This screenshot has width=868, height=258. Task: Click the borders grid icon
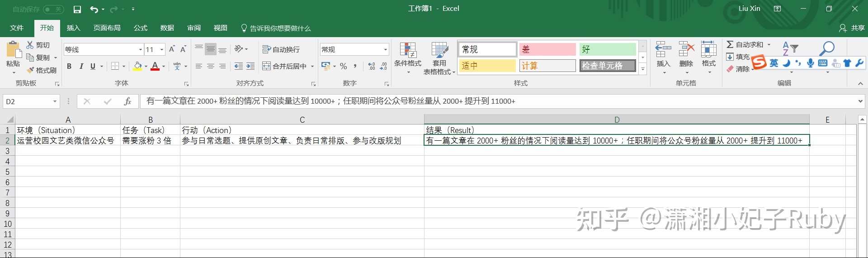pos(115,66)
